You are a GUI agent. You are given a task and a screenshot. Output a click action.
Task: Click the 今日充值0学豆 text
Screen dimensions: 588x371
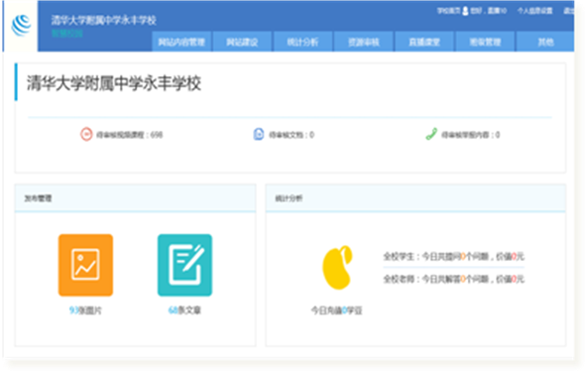click(x=336, y=310)
